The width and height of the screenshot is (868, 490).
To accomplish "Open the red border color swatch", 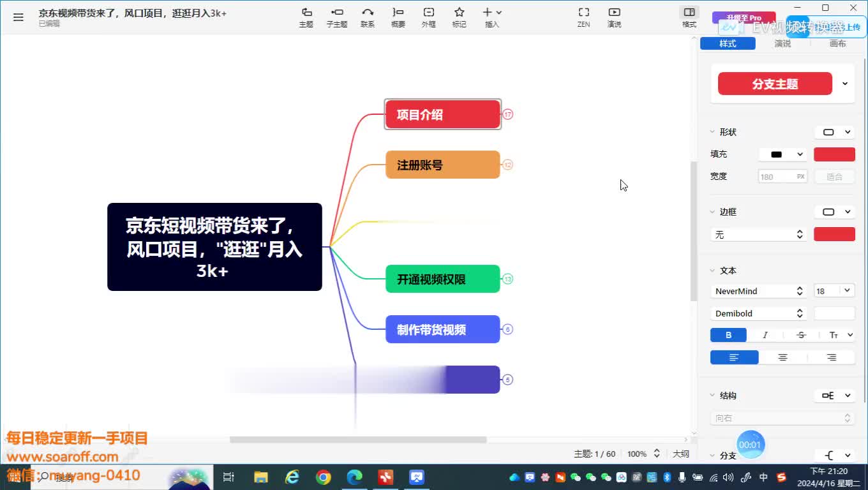I will coord(834,234).
